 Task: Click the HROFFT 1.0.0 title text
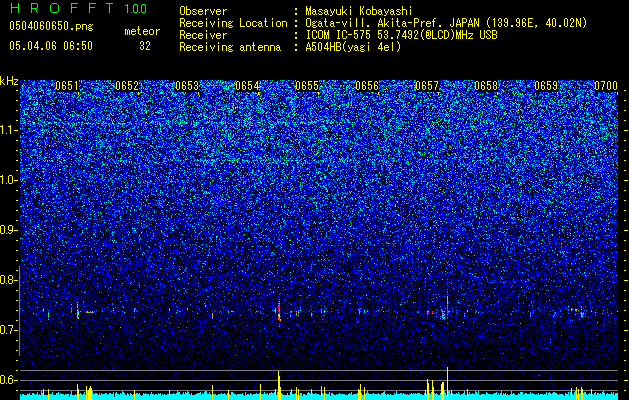point(78,8)
